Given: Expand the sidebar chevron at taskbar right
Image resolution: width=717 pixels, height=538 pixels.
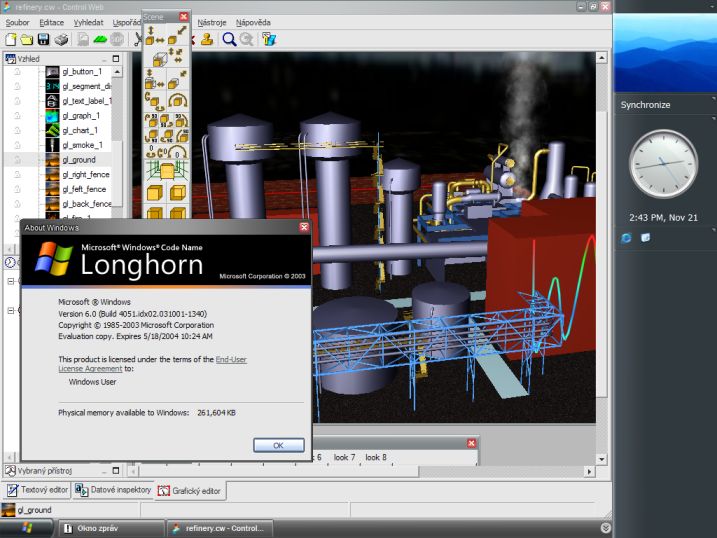Looking at the screenshot, I should (x=606, y=527).
